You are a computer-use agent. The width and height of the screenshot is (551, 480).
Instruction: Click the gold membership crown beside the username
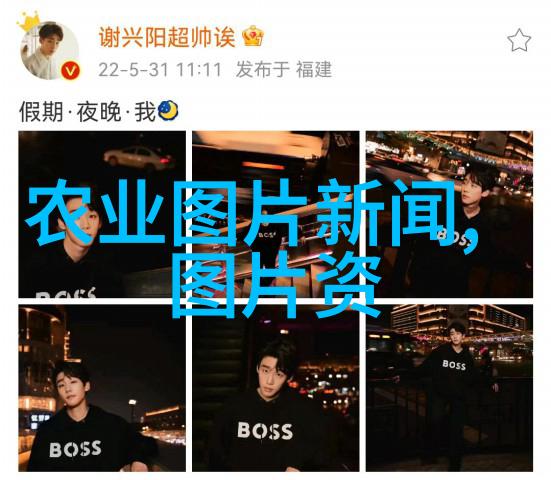[x=253, y=36]
